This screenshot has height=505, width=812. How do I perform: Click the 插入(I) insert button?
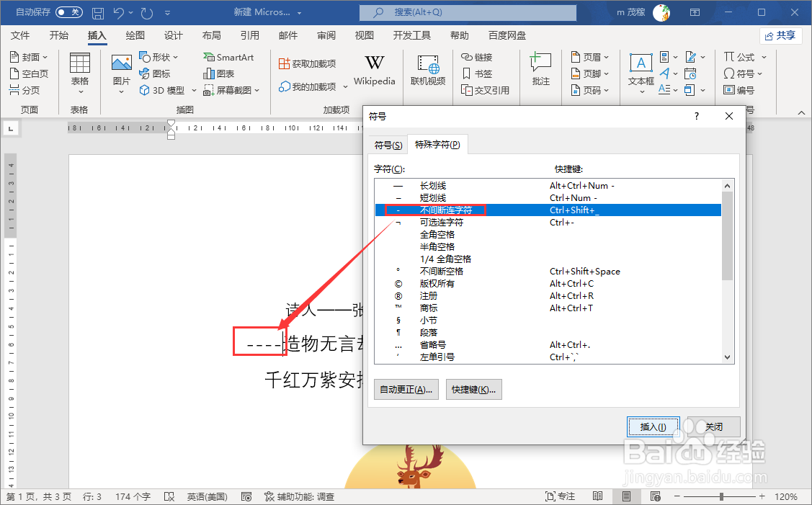[653, 426]
